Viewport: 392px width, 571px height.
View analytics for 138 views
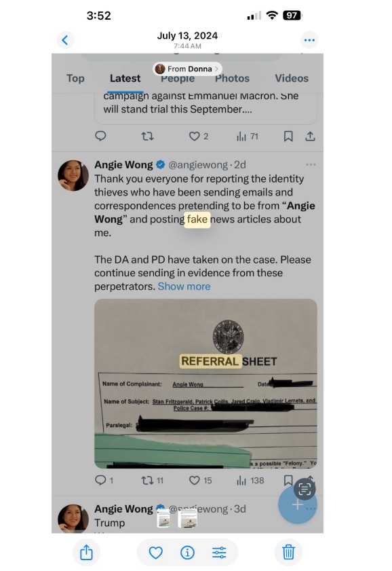(250, 480)
